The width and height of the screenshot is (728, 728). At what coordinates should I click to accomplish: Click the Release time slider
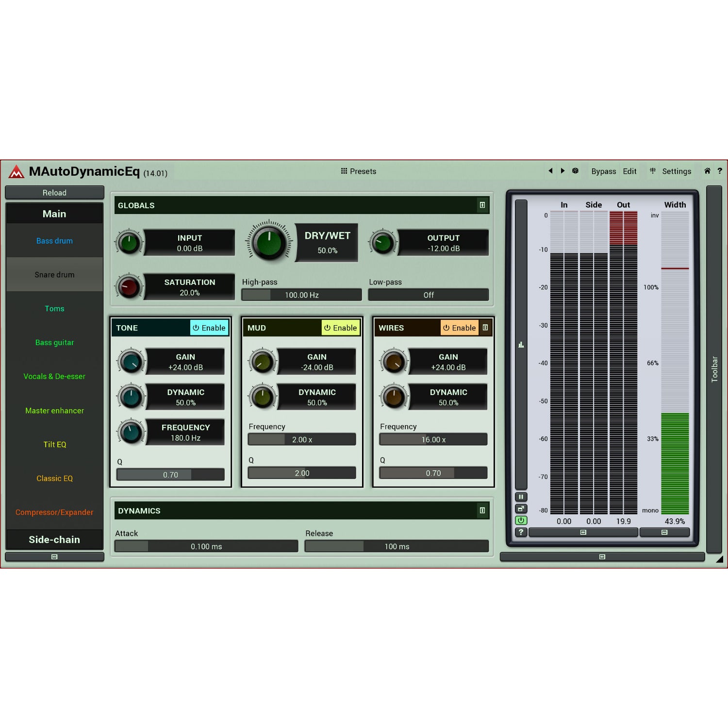click(397, 546)
